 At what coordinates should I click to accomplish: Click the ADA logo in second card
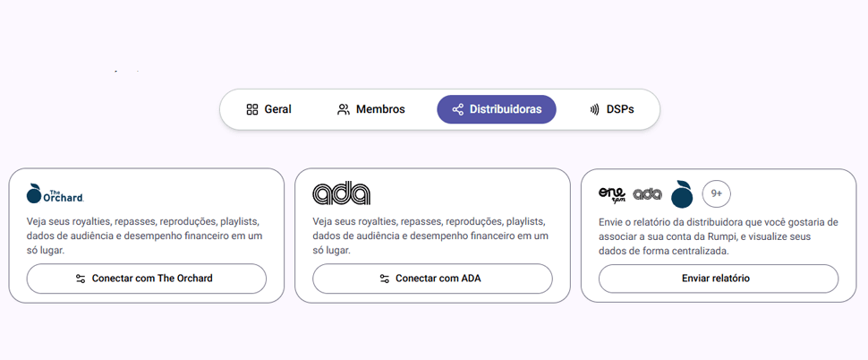point(341,193)
